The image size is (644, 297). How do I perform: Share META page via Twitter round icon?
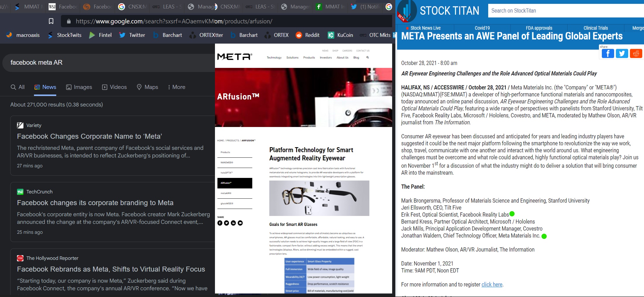(226, 223)
